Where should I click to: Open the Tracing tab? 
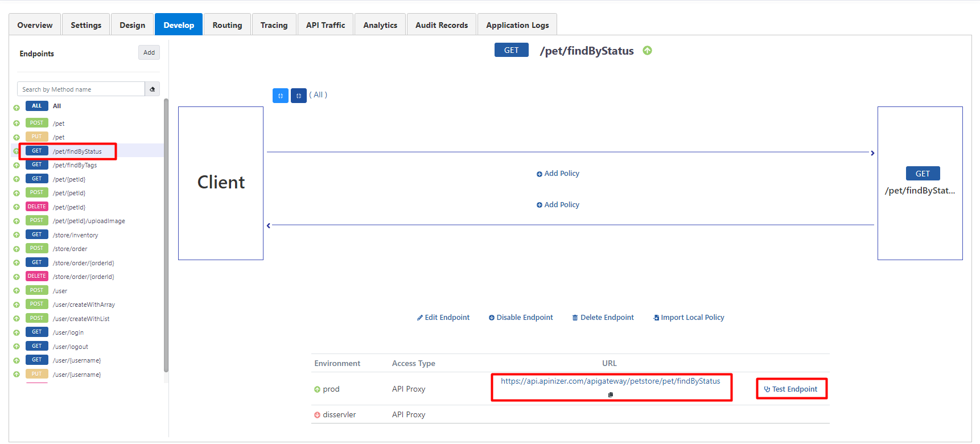pos(274,25)
